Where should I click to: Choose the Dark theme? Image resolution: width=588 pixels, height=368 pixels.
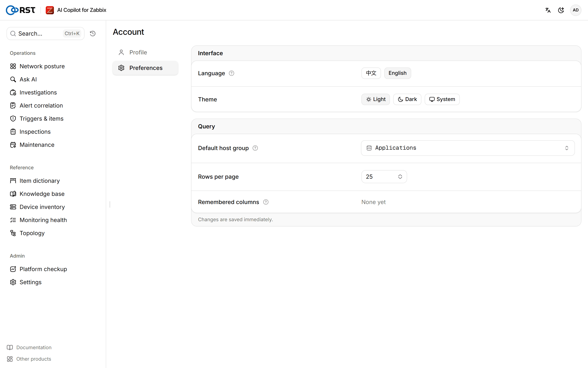point(407,99)
